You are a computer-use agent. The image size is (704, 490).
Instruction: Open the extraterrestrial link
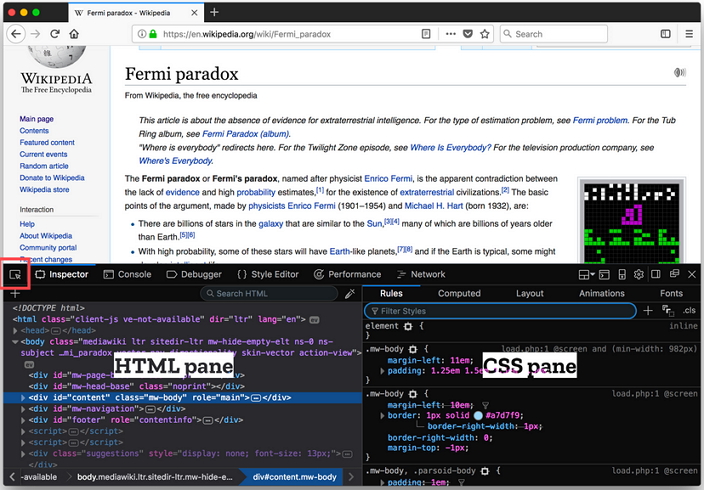point(427,192)
